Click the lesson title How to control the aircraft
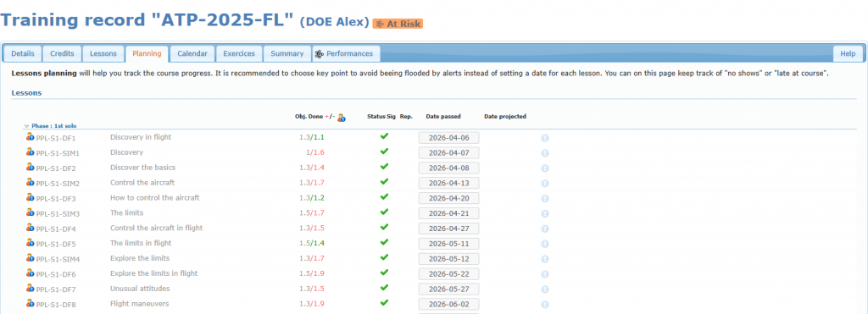868x314 pixels. (x=155, y=197)
